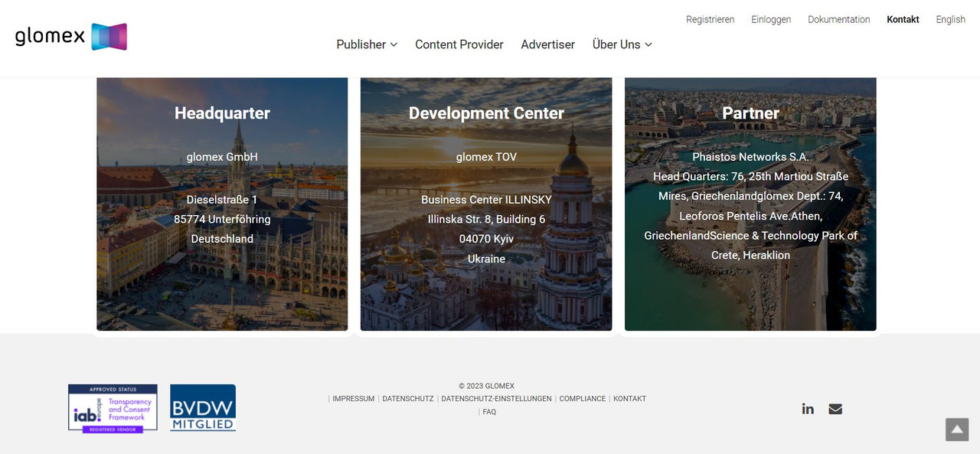This screenshot has height=454, width=980.
Task: Click the Einloggen link
Action: click(771, 20)
